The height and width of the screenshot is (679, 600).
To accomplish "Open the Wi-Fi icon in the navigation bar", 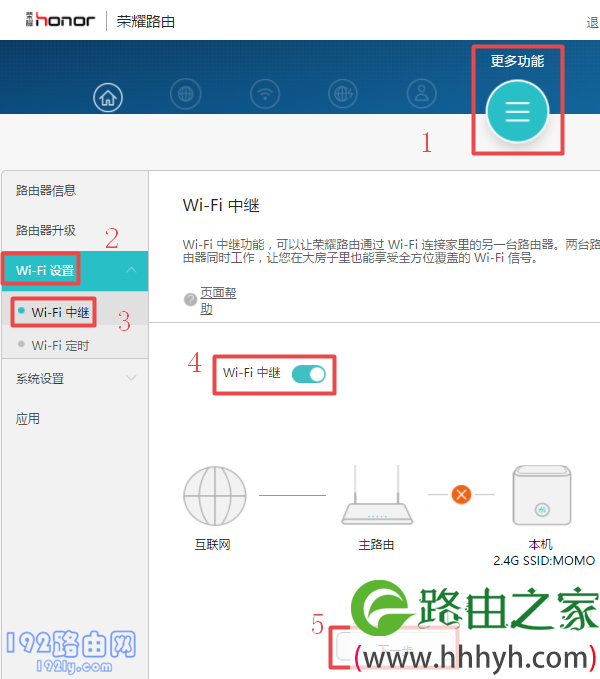I will [265, 94].
